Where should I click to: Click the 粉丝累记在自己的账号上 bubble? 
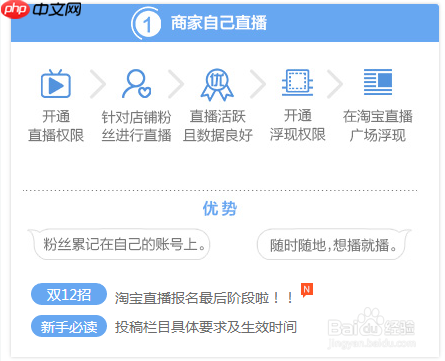tap(119, 244)
